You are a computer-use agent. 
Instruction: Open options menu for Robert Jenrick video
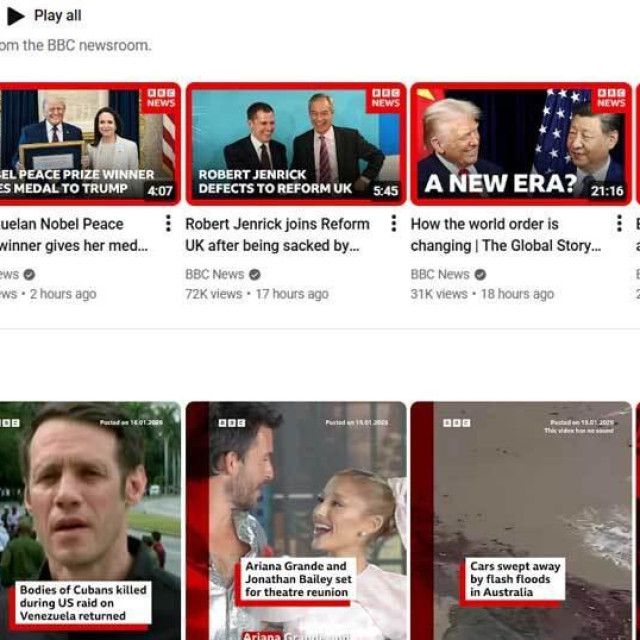click(x=393, y=224)
